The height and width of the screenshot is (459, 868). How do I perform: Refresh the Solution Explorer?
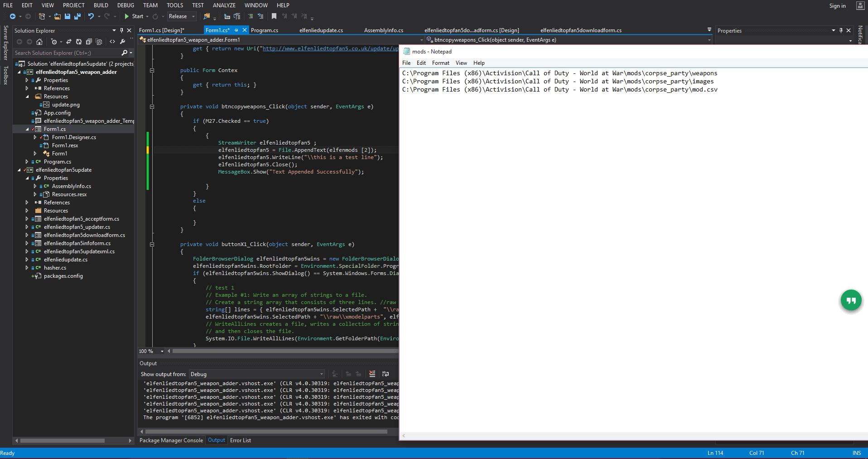pyautogui.click(x=79, y=42)
